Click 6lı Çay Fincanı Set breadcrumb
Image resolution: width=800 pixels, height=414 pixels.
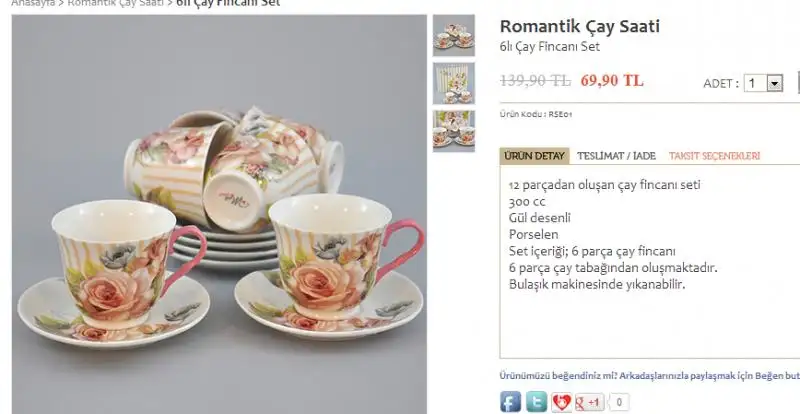(x=228, y=3)
